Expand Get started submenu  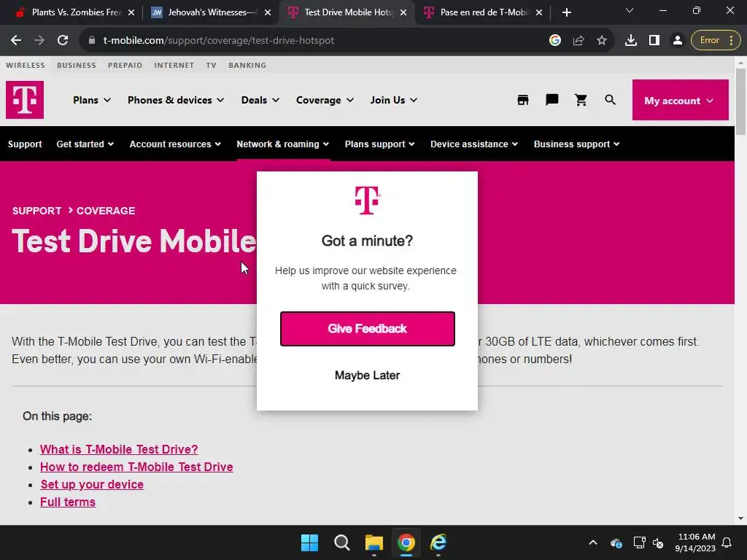point(85,144)
